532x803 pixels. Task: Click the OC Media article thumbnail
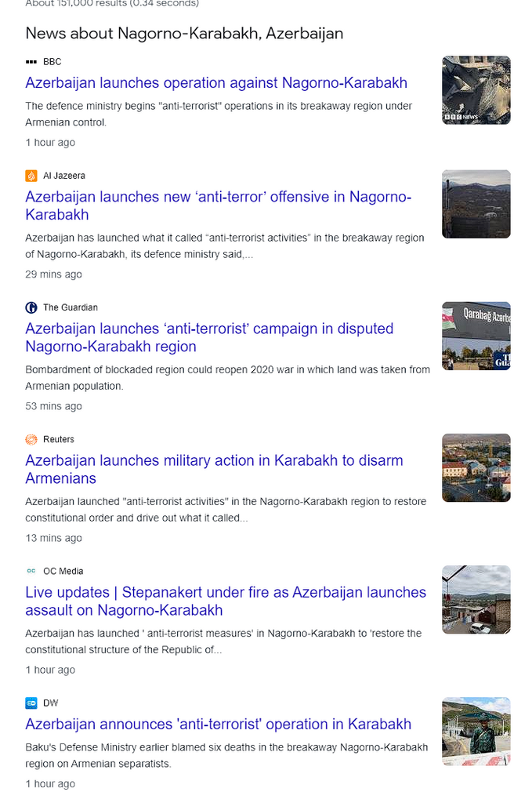point(476,599)
